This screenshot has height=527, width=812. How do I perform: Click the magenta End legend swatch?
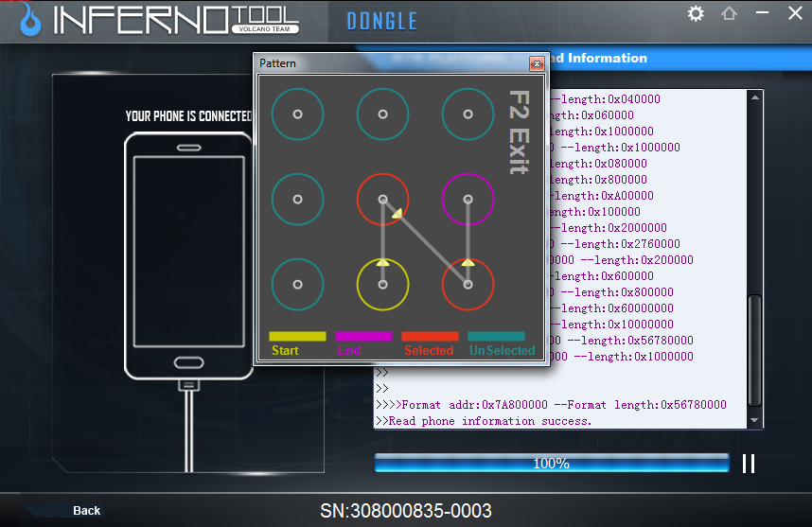pos(363,337)
